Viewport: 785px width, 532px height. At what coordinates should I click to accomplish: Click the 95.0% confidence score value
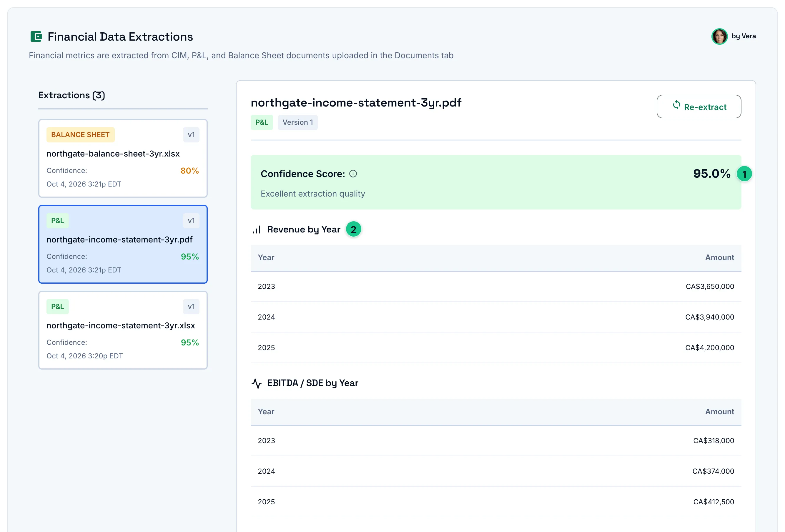712,174
